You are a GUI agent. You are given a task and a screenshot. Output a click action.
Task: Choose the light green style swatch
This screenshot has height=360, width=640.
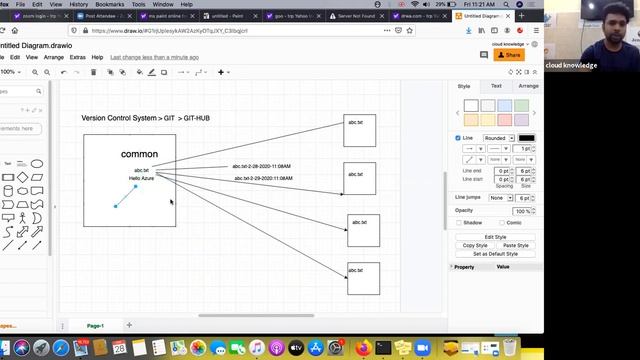point(521,106)
